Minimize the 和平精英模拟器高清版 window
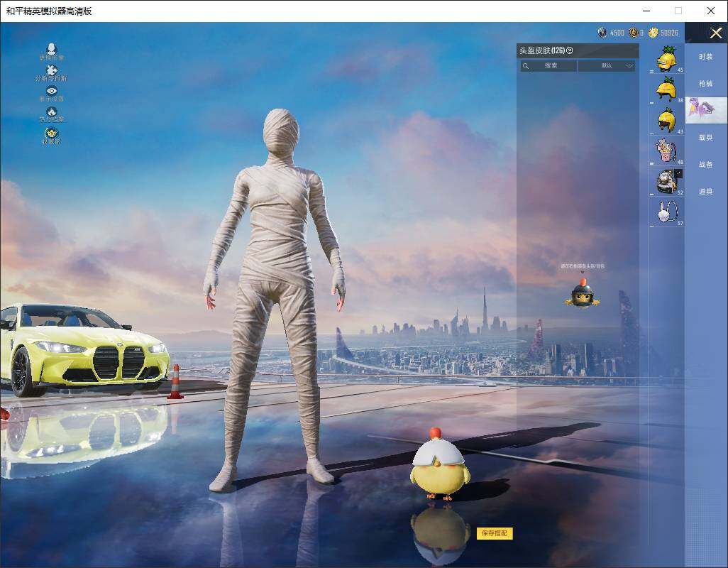 click(646, 10)
